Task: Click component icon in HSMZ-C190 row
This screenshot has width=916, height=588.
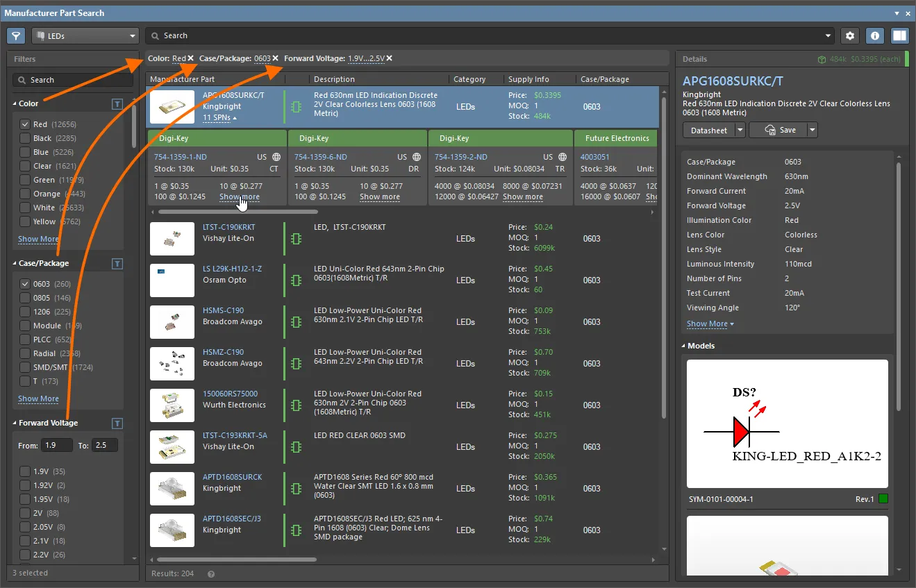Action: (x=297, y=364)
